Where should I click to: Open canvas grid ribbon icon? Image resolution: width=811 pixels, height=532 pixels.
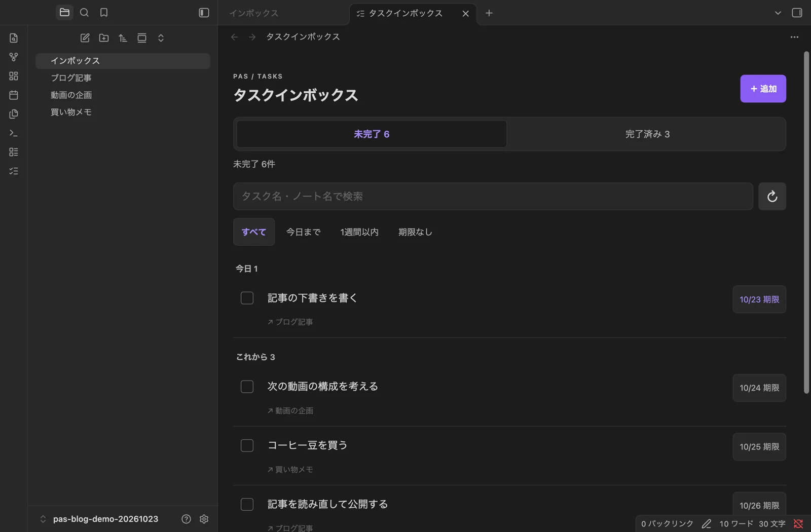pos(14,76)
